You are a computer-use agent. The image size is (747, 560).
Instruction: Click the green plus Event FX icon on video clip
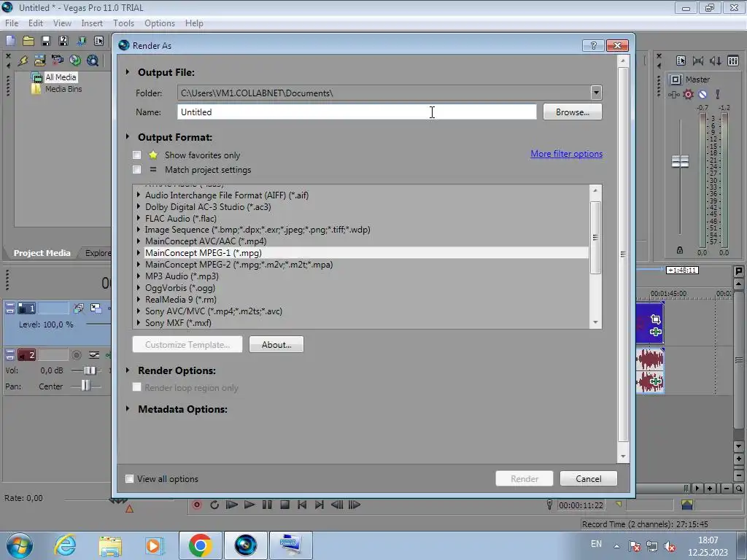coord(656,332)
